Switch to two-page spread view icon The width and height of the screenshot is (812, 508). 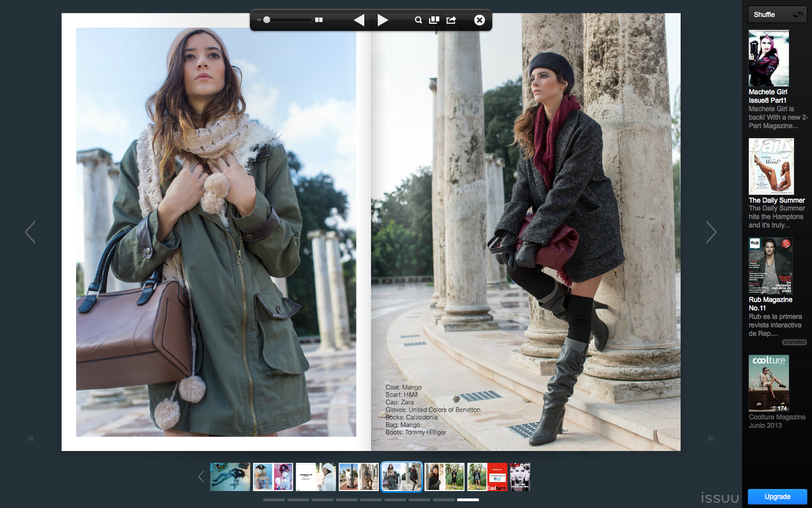click(319, 20)
